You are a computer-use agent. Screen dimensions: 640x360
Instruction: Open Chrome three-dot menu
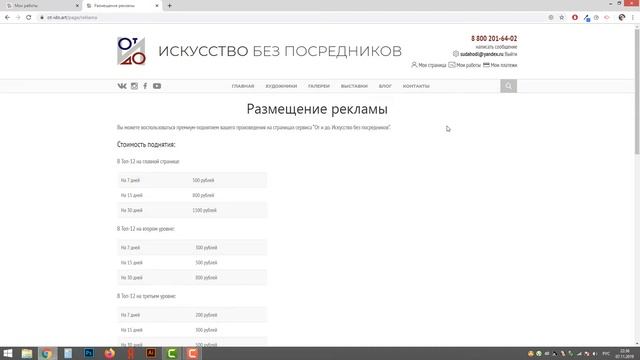[633, 18]
